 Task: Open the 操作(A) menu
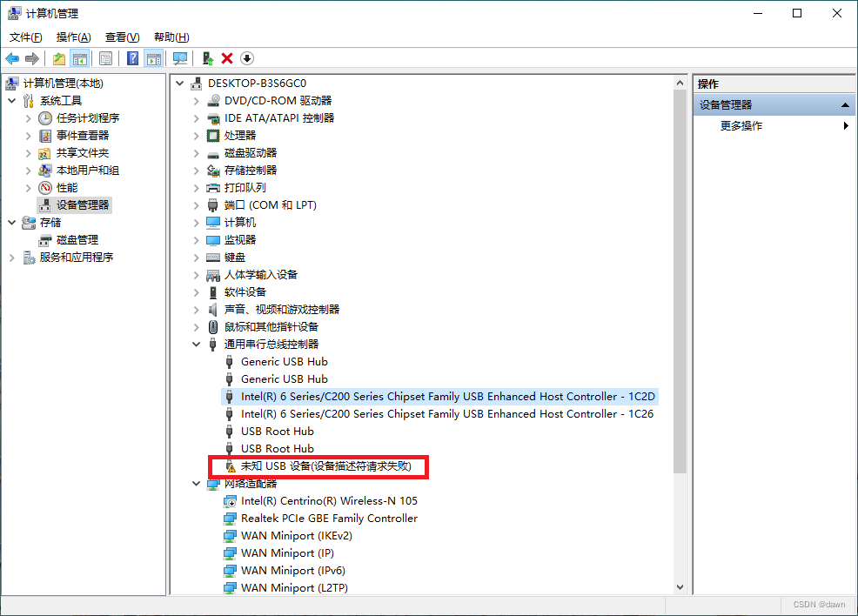[x=73, y=37]
